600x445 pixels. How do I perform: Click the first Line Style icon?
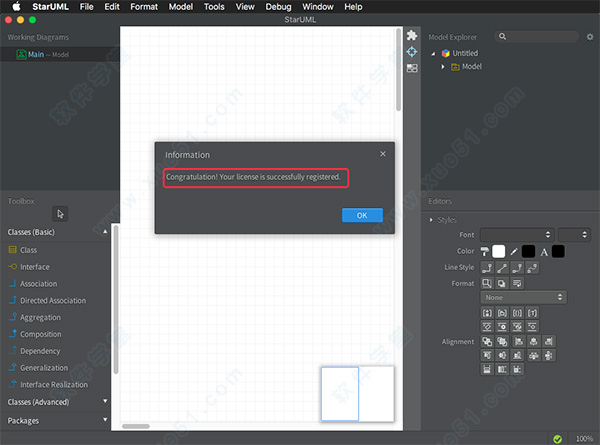pos(487,267)
